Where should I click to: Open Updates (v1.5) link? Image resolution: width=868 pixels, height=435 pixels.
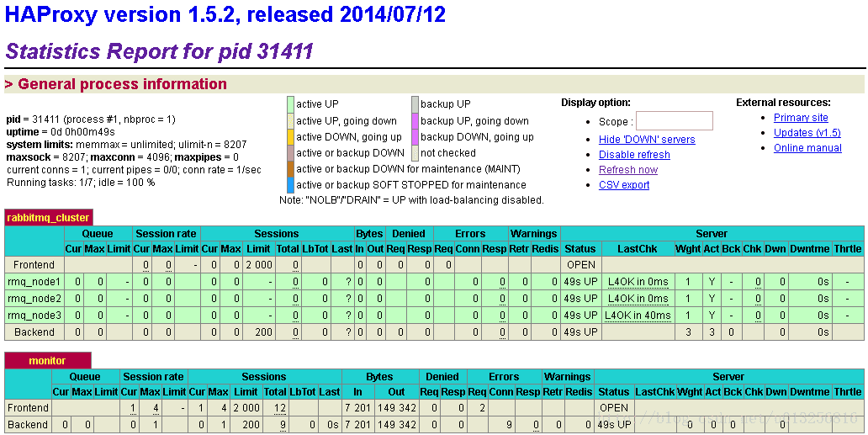click(807, 133)
